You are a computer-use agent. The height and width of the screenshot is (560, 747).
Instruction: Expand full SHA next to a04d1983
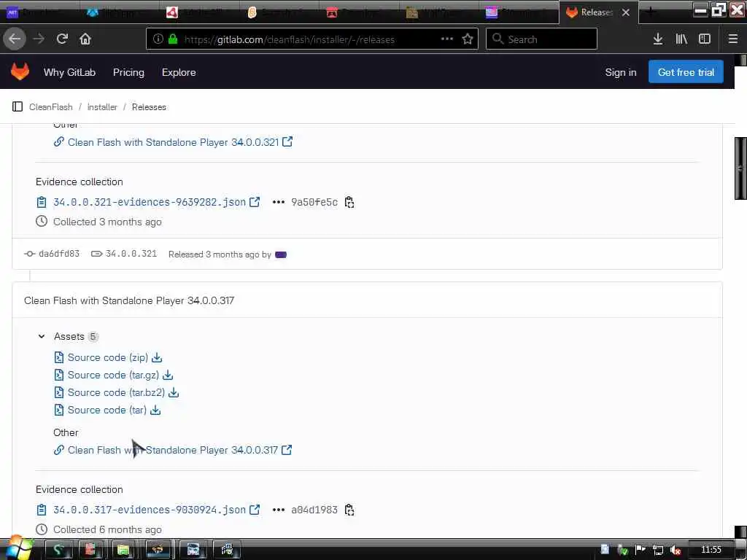278,510
